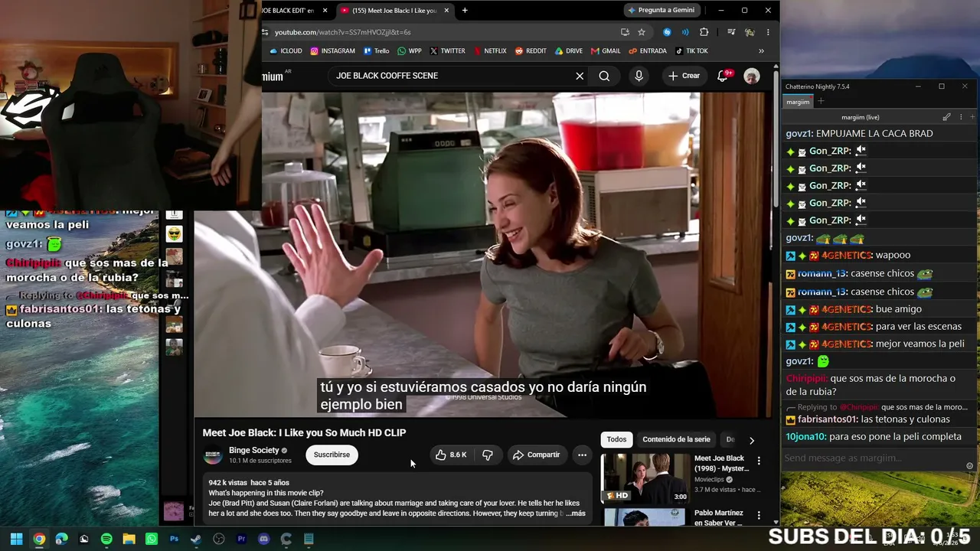This screenshot has height=551, width=980.
Task: Open emote picker in Chatterino input
Action: click(969, 466)
